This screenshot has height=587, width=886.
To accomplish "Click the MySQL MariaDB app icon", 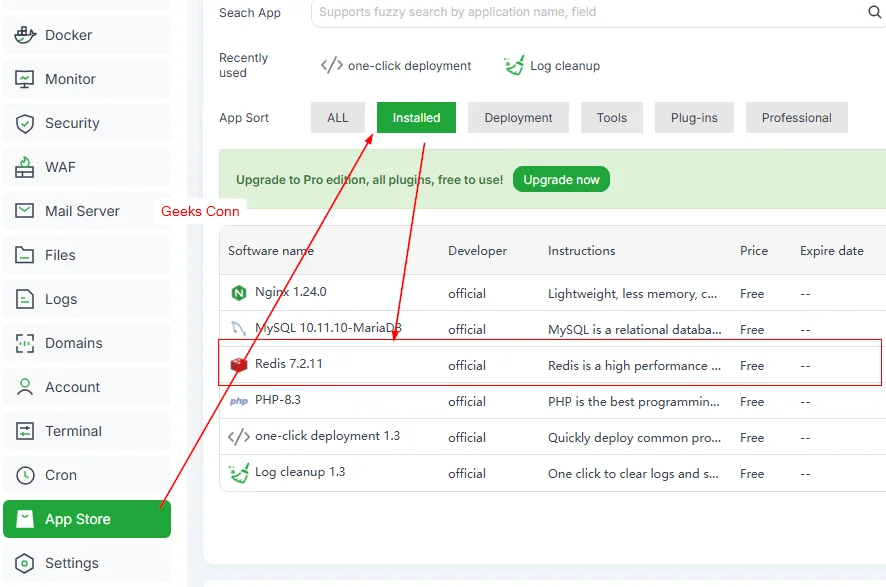I will (238, 329).
